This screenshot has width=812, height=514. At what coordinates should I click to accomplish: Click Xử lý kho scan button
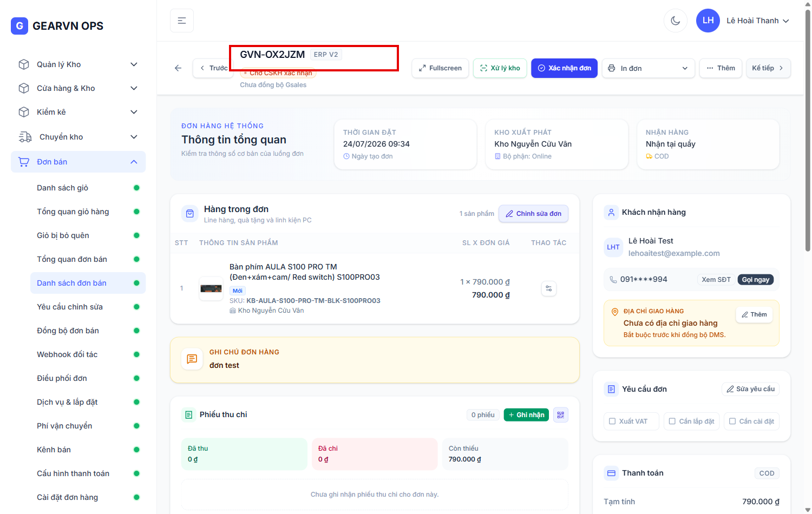(500, 68)
